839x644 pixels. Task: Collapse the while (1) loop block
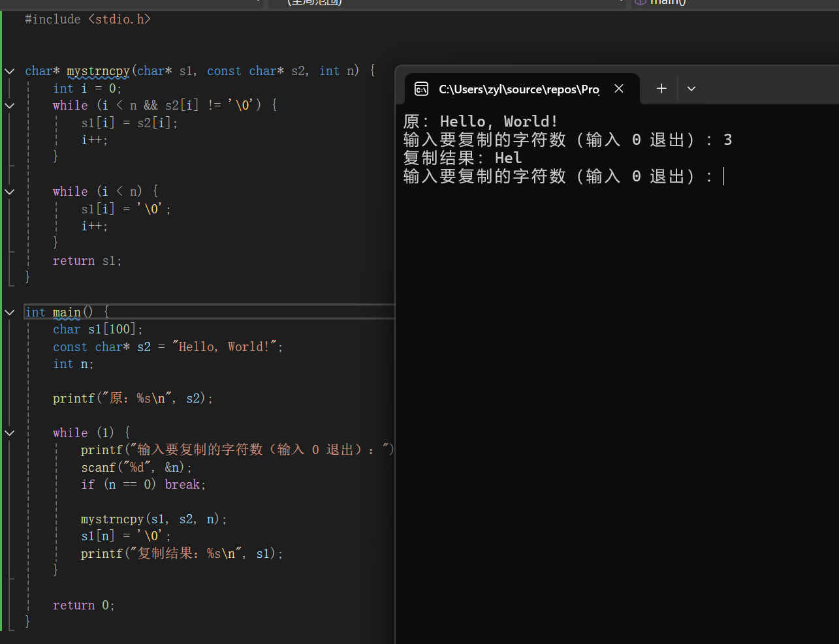pos(9,433)
